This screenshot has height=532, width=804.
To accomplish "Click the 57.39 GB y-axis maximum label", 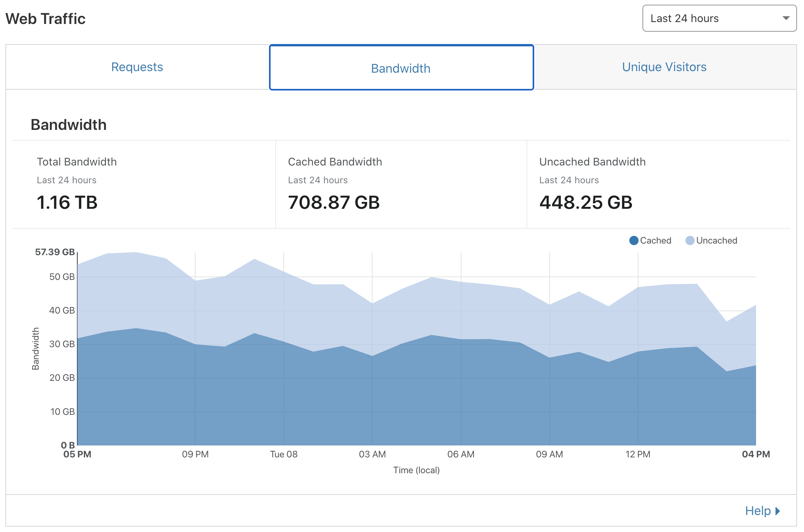I will (55, 252).
